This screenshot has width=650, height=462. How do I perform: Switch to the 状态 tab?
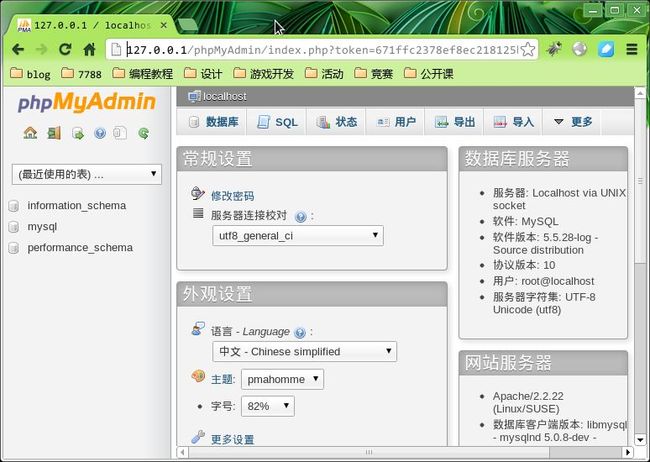click(336, 122)
